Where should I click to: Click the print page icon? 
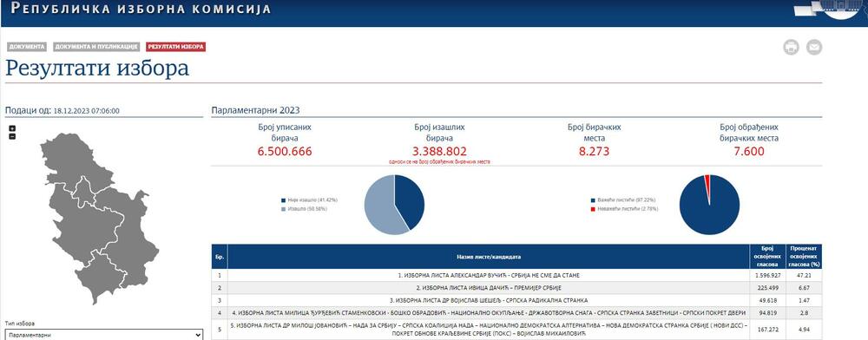(791, 48)
